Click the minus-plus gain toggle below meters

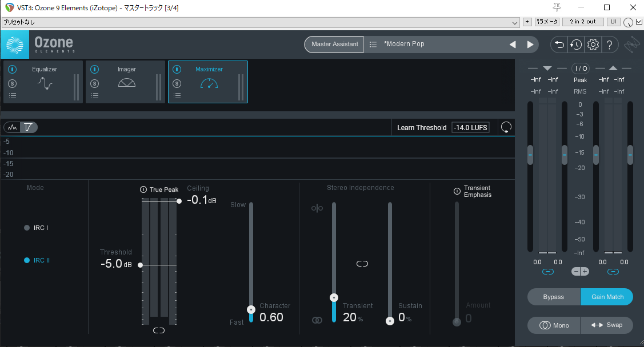click(x=581, y=272)
